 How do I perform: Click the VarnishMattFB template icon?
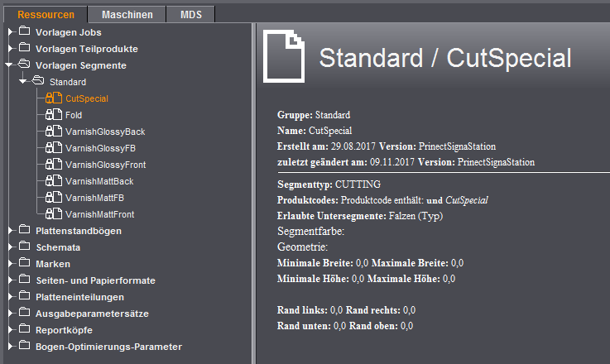coord(53,197)
